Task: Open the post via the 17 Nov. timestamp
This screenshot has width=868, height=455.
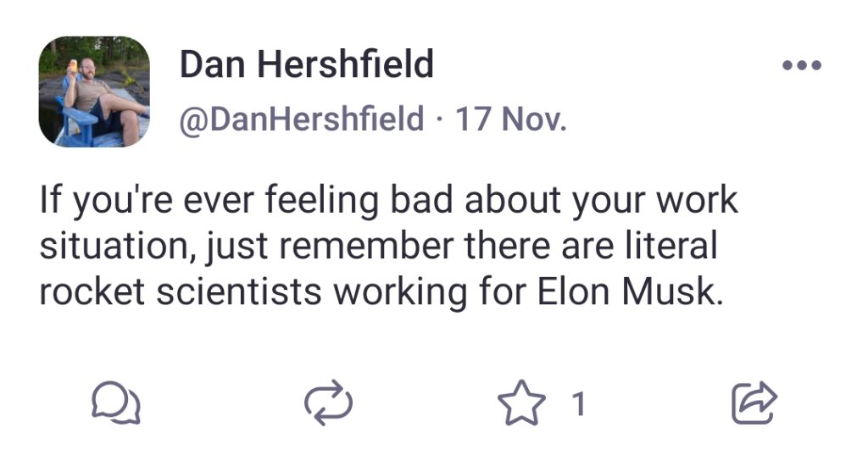Action: (x=511, y=119)
